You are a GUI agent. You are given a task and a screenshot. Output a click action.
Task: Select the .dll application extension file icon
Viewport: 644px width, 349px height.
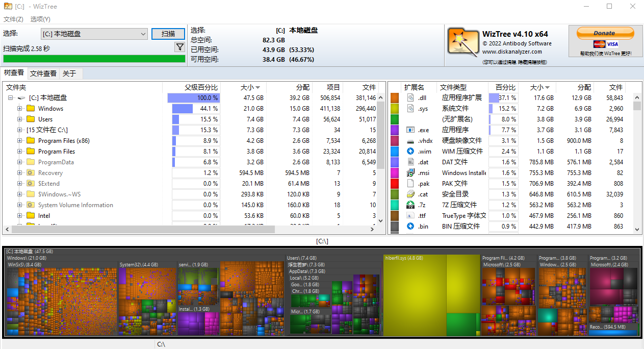point(409,97)
